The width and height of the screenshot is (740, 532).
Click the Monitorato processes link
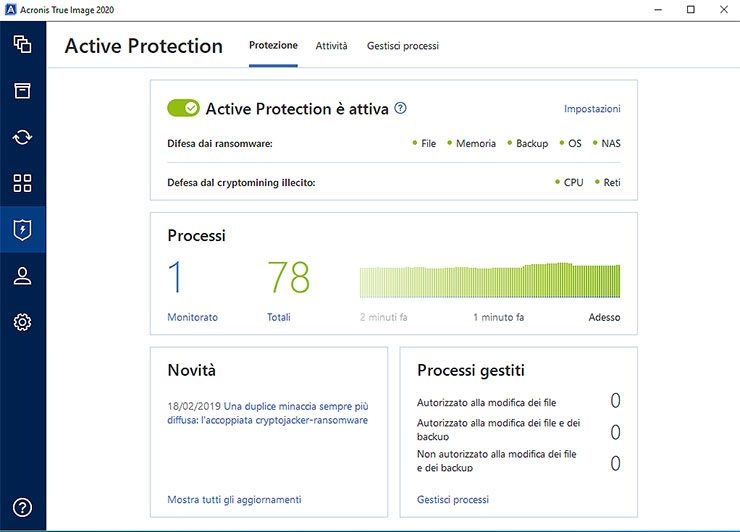pos(192,317)
